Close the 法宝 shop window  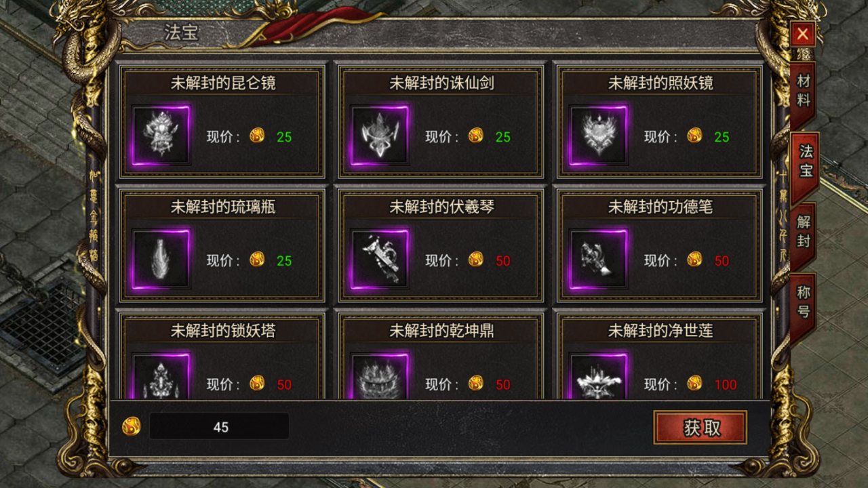803,33
